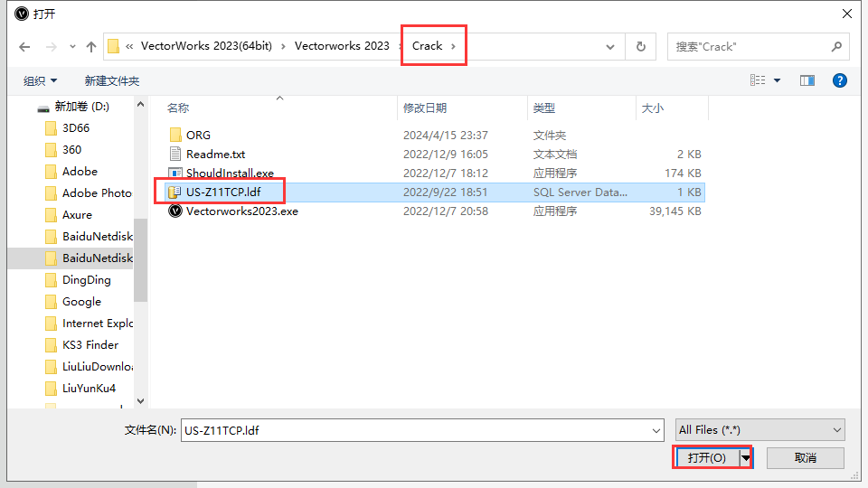868x488 pixels.
Task: Click the US-Z11TCP.ldf file icon
Action: click(x=175, y=192)
